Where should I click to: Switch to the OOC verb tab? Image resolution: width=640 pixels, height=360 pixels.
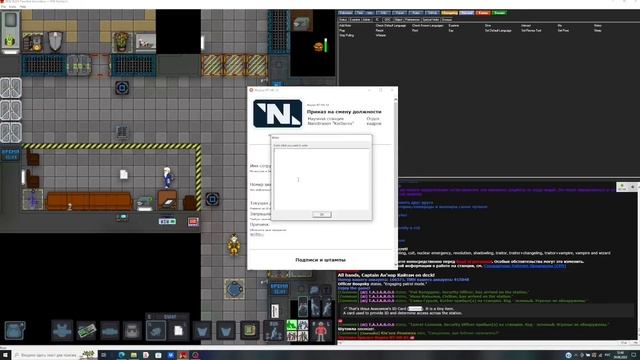pos(388,19)
